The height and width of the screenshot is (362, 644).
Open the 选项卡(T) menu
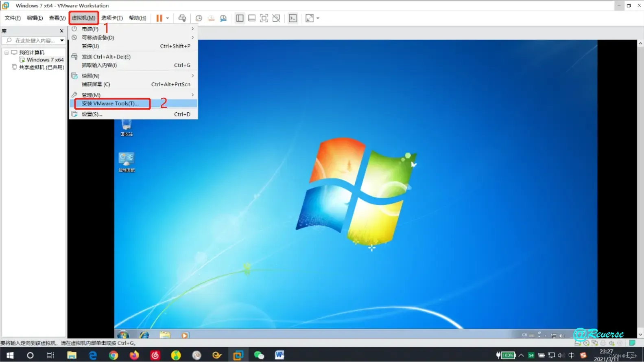[x=112, y=18]
